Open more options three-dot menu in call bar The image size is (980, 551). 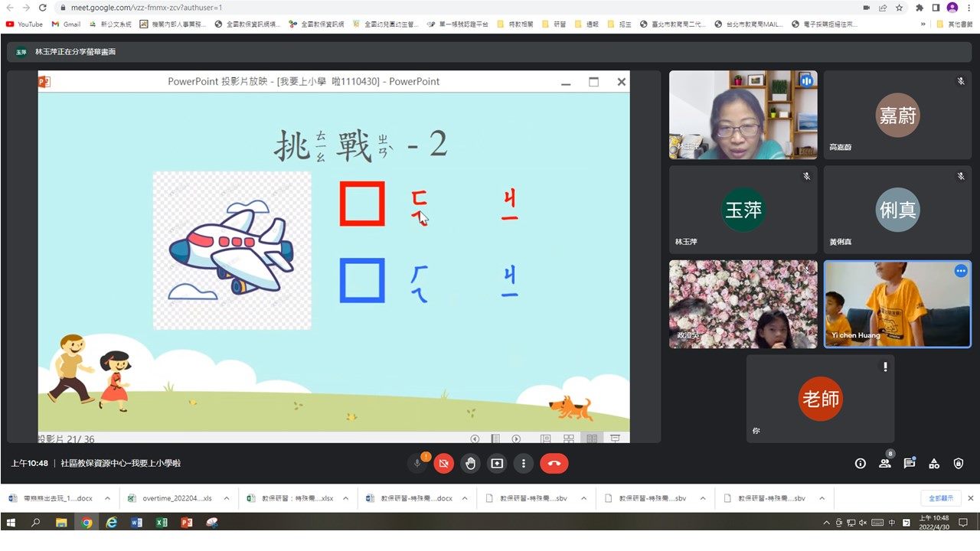click(x=524, y=463)
